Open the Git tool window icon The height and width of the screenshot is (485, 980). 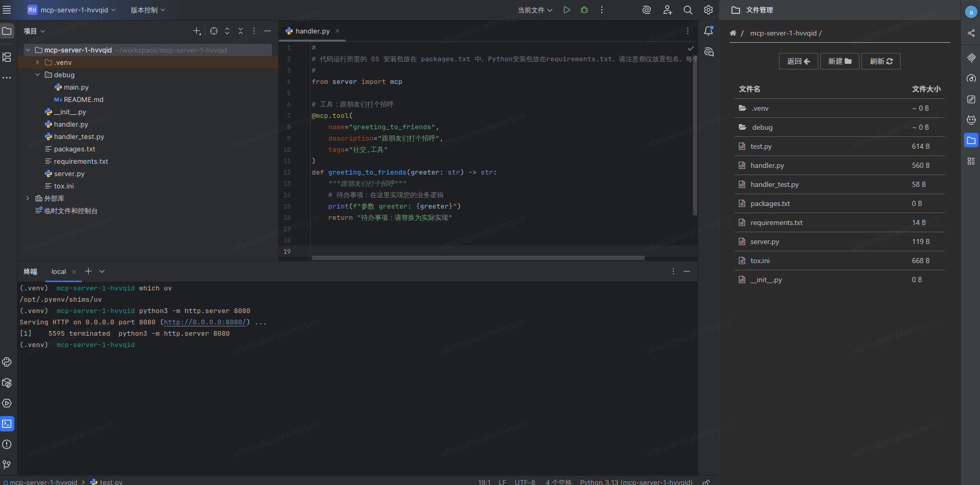[7, 465]
